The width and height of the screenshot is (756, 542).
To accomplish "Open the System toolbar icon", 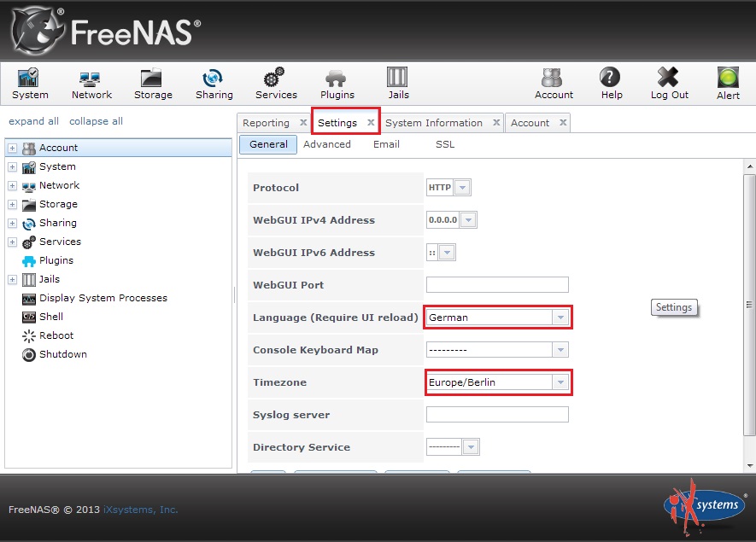I will (x=29, y=84).
